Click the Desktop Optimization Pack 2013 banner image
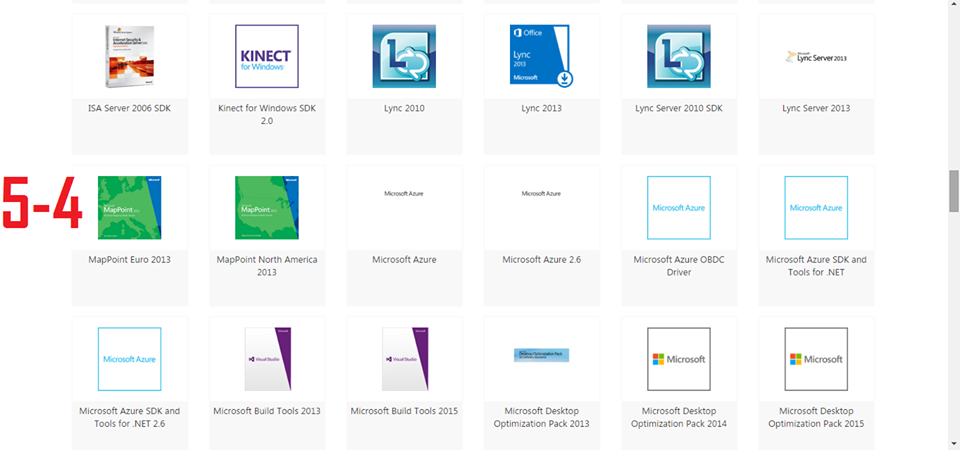The width and height of the screenshot is (960, 450). tap(541, 355)
